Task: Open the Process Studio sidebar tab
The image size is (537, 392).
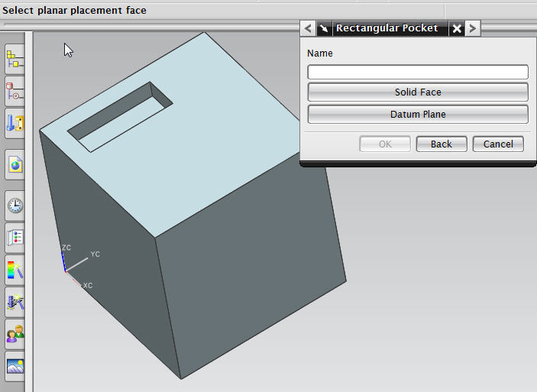Action: coord(15,302)
